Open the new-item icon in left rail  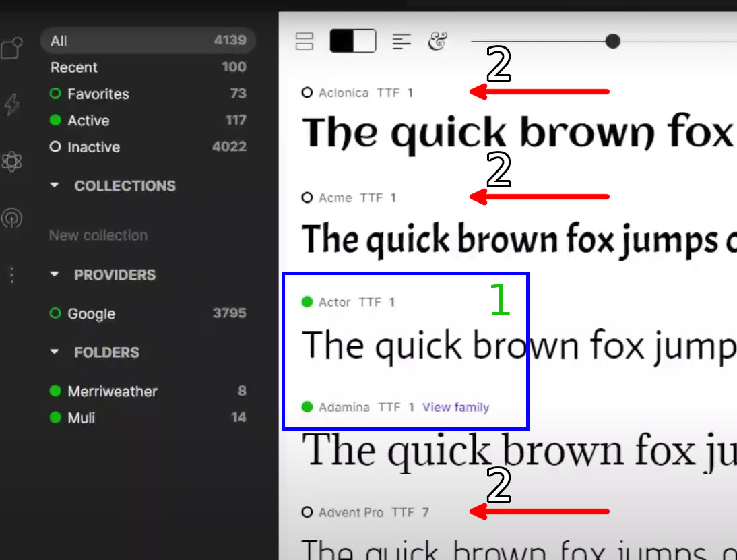(11, 48)
